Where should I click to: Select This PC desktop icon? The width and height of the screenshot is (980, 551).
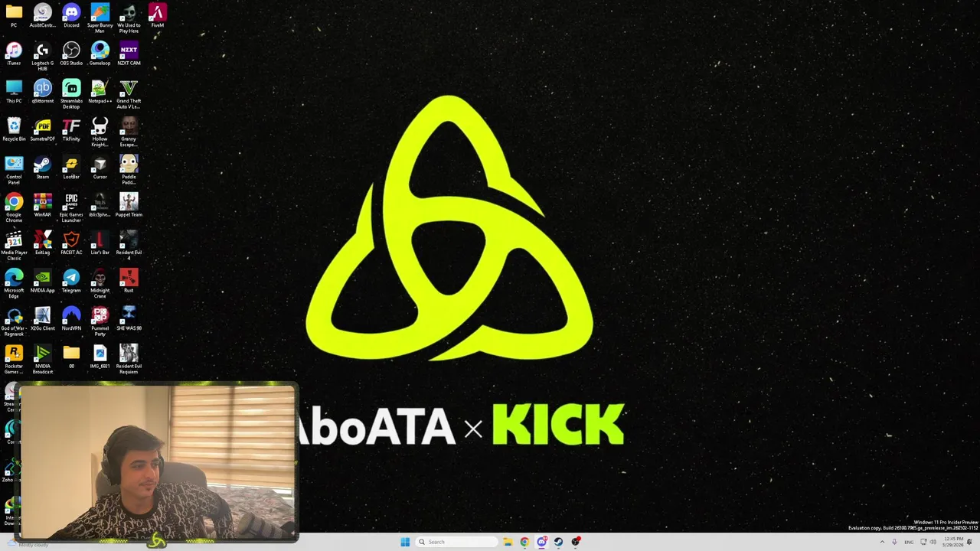14,92
